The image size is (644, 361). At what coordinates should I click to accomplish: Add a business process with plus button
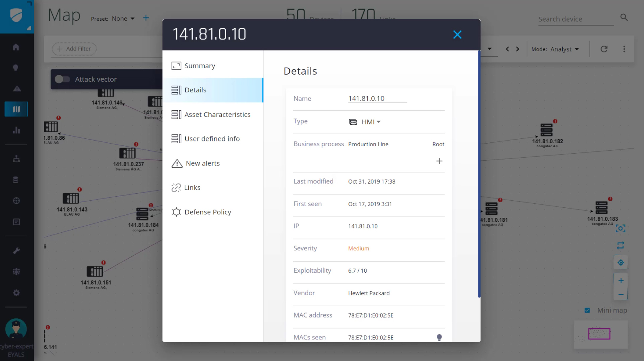coord(439,161)
